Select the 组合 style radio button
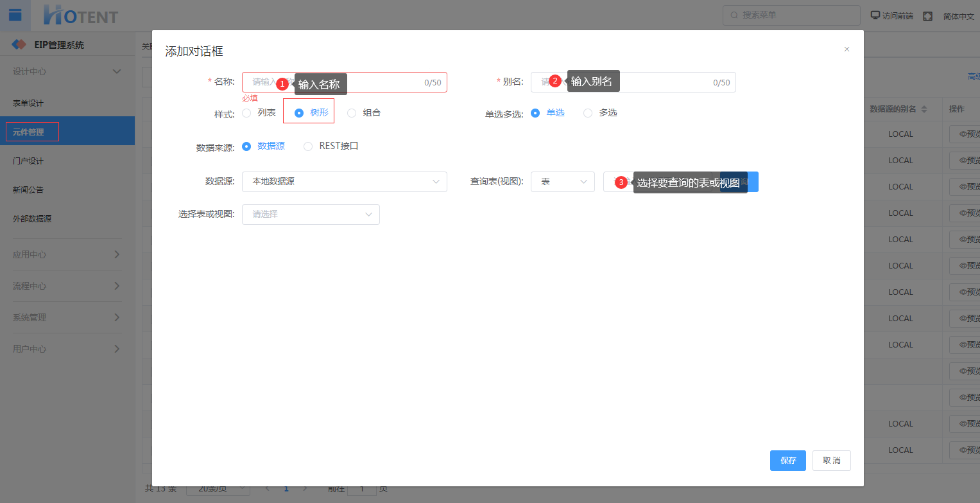This screenshot has height=503, width=980. (x=352, y=113)
